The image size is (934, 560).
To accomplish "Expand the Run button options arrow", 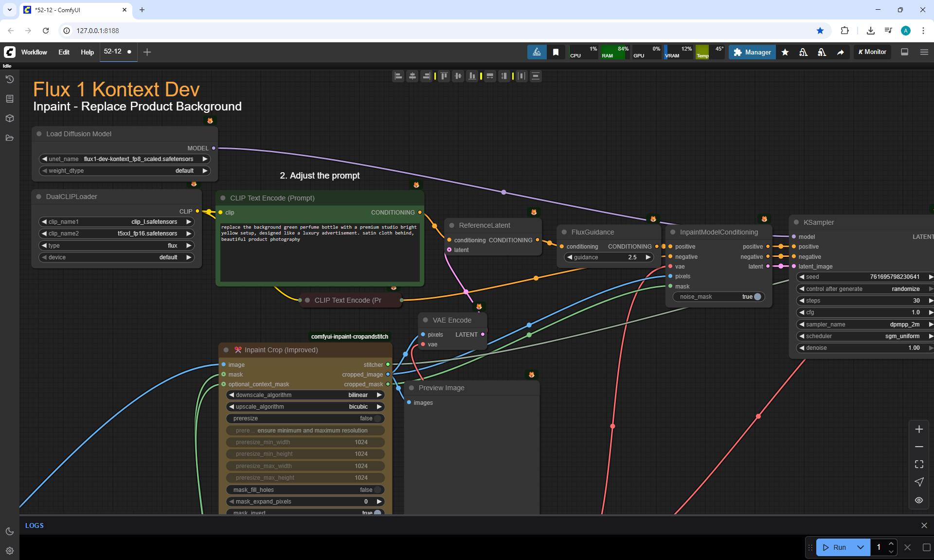I will [861, 547].
